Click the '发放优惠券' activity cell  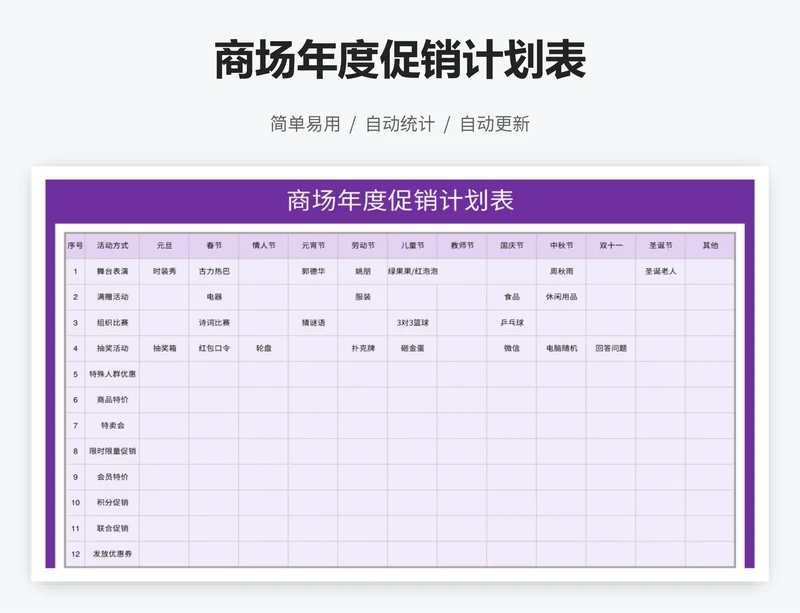[112, 554]
